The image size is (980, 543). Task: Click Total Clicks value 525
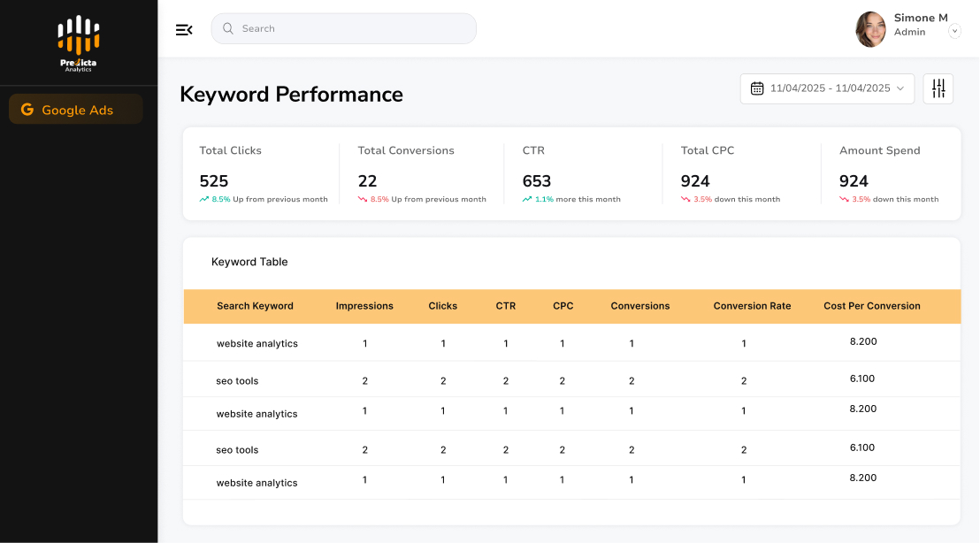pos(214,181)
